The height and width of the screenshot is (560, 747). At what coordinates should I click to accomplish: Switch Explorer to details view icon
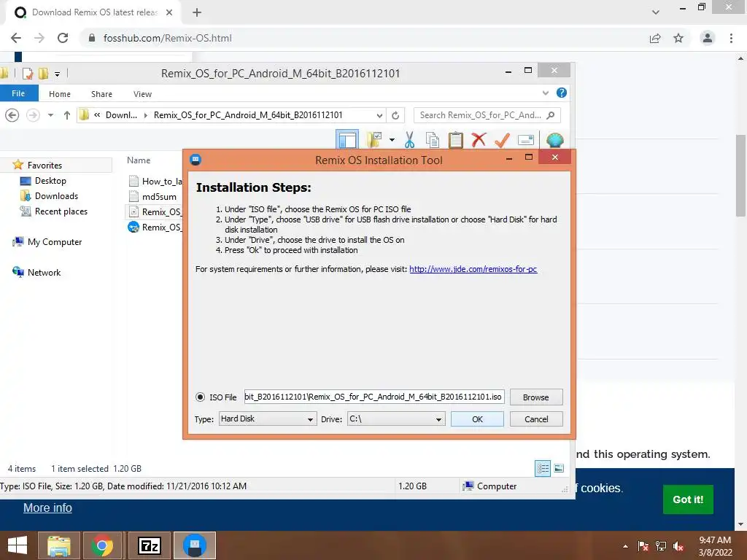tap(543, 469)
